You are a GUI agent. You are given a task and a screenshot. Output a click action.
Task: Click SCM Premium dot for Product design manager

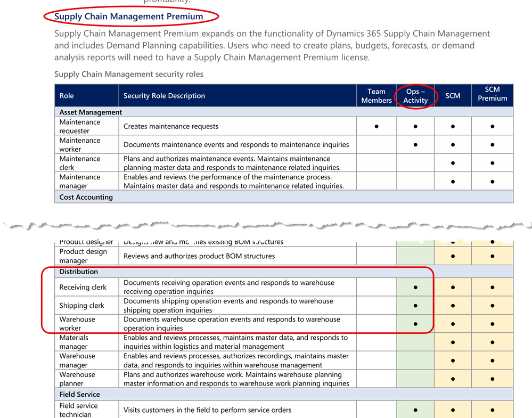(x=492, y=256)
